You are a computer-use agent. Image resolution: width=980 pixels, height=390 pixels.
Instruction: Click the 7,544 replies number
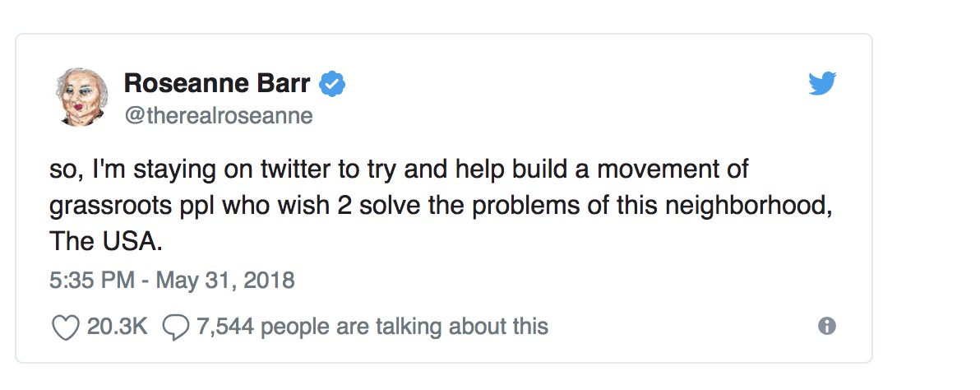point(225,327)
